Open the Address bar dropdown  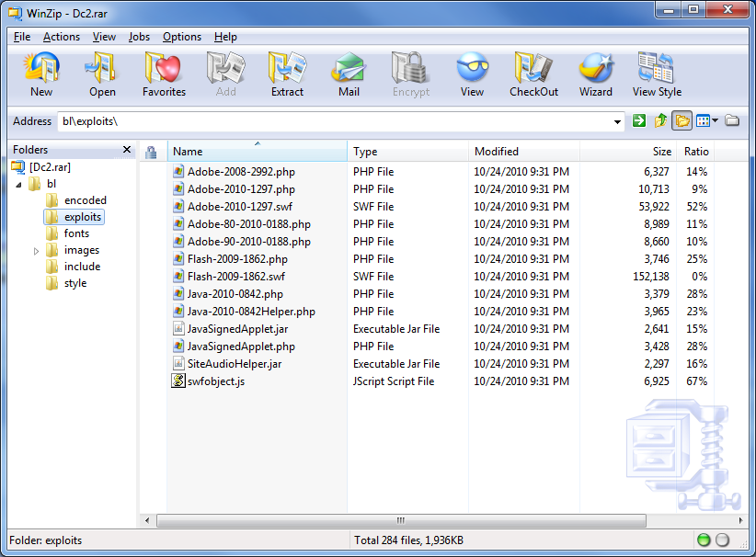(x=618, y=121)
